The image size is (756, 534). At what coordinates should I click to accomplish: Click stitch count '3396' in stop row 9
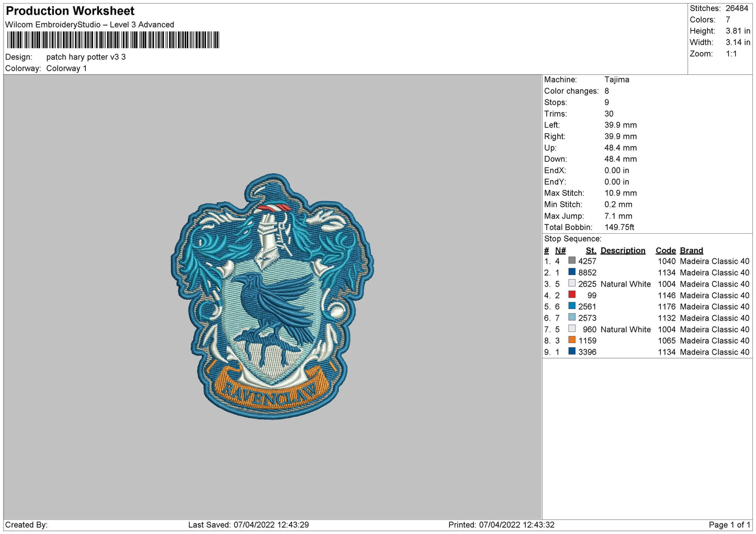click(588, 353)
